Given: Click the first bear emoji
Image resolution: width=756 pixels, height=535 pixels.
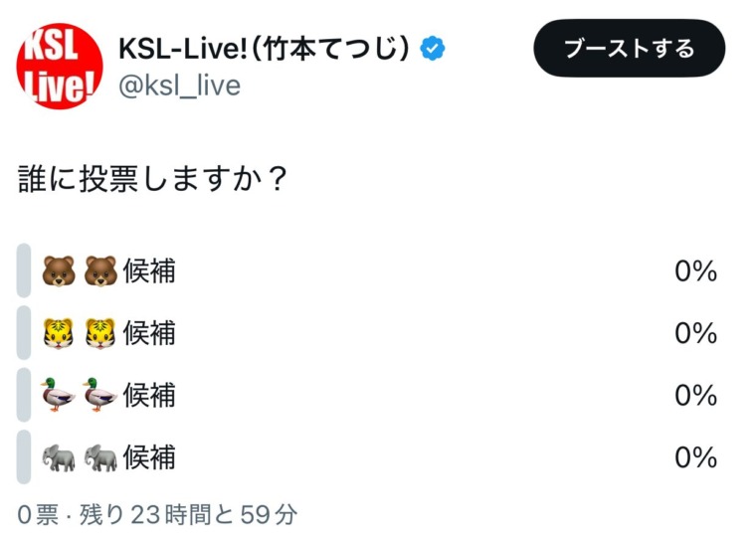Looking at the screenshot, I should [x=59, y=270].
